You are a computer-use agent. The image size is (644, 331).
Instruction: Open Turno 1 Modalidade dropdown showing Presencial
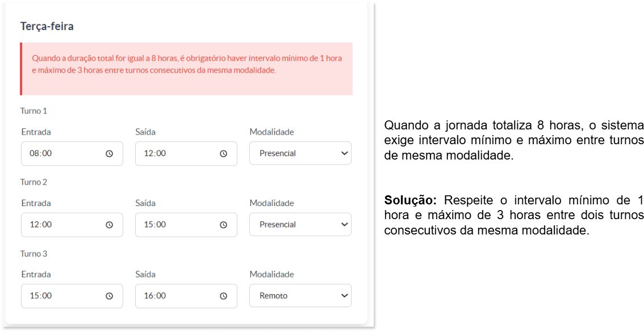point(300,153)
